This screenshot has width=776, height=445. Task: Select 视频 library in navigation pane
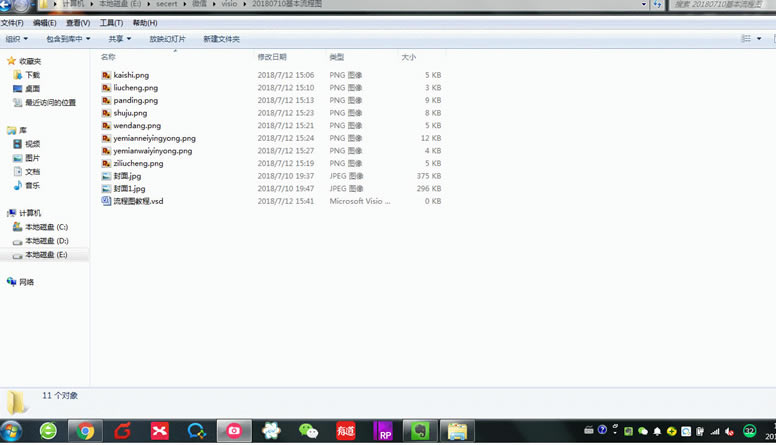tap(27, 144)
